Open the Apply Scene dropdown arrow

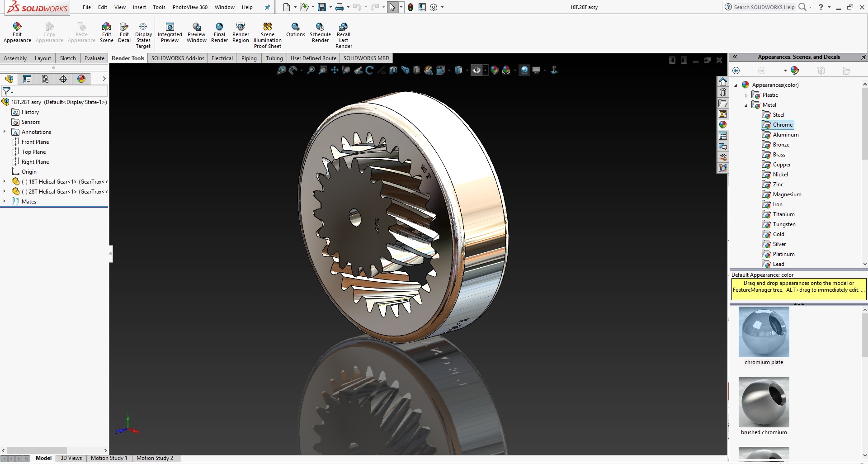[515, 71]
